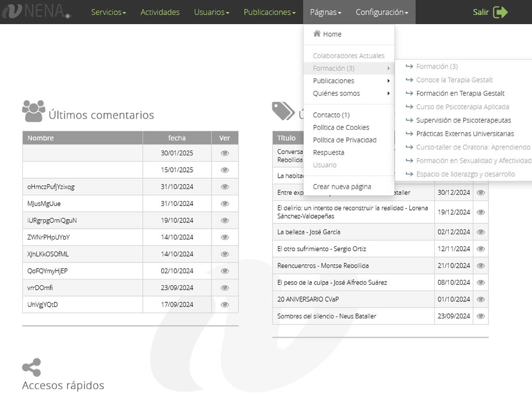Choose Formación en Terapia Gestalt submenu item
Screen dimensions: 532x399
pos(460,94)
